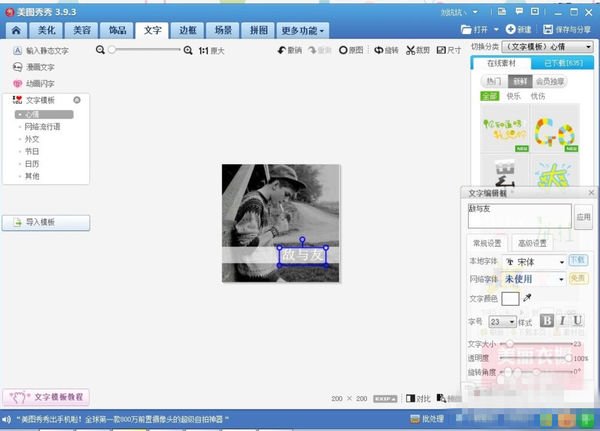600x431 pixels.
Task: Select the 会员独享 filter
Action: click(x=549, y=81)
